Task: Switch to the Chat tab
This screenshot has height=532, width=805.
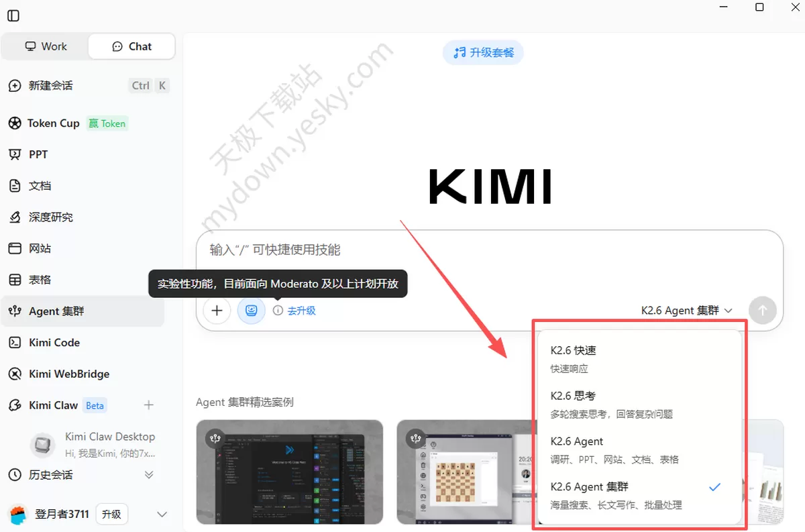Action: 131,46
